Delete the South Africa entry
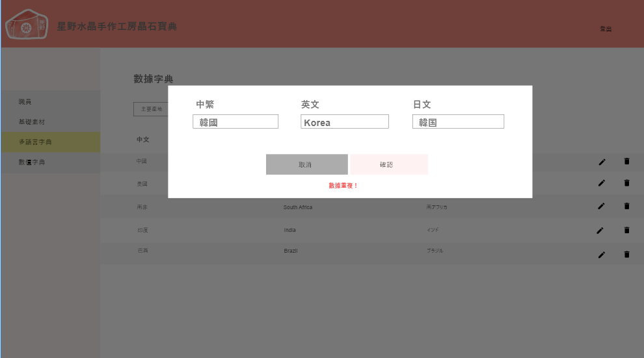 point(626,206)
